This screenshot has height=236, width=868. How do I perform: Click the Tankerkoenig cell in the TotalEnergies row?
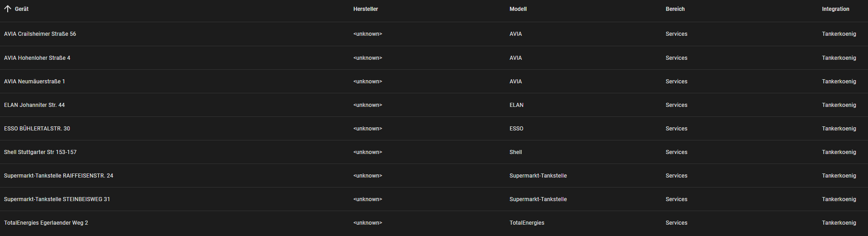coord(839,223)
